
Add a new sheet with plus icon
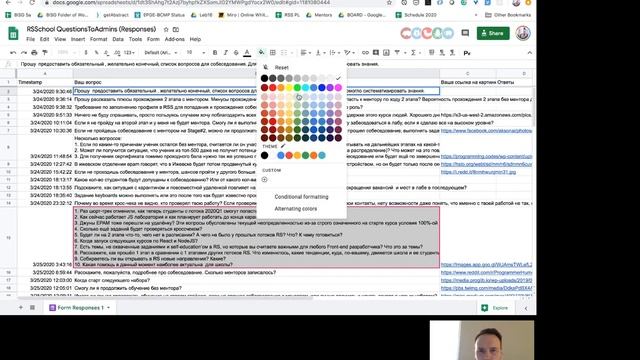(x=21, y=307)
